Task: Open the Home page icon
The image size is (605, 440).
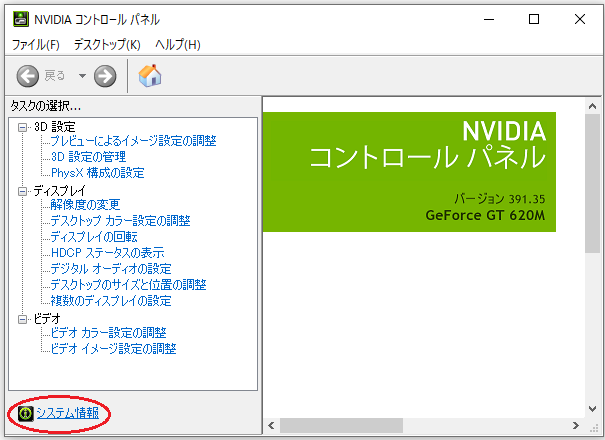Action: [150, 75]
